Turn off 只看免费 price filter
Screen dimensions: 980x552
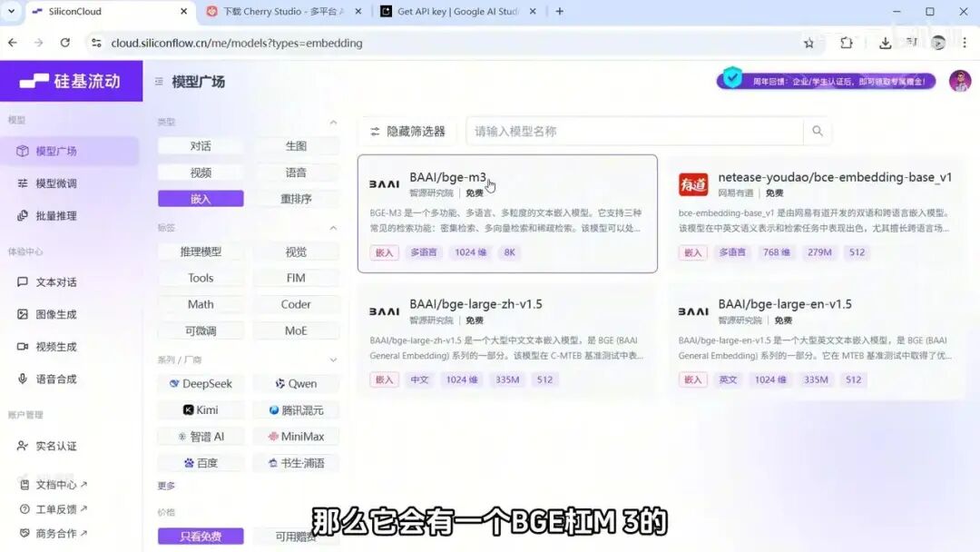click(201, 537)
